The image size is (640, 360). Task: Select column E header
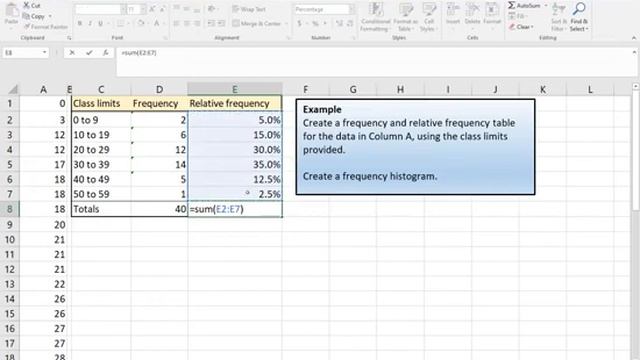pyautogui.click(x=235, y=89)
